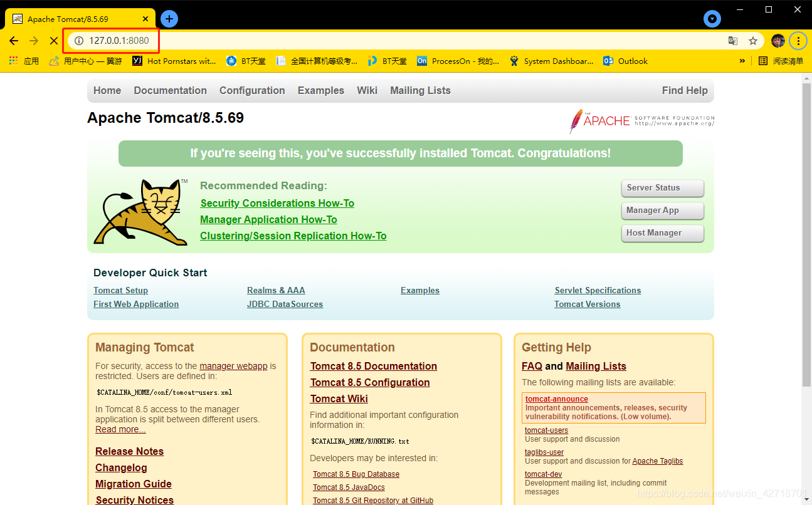
Task: Expand the hidden bookmarks chevron
Action: click(742, 61)
